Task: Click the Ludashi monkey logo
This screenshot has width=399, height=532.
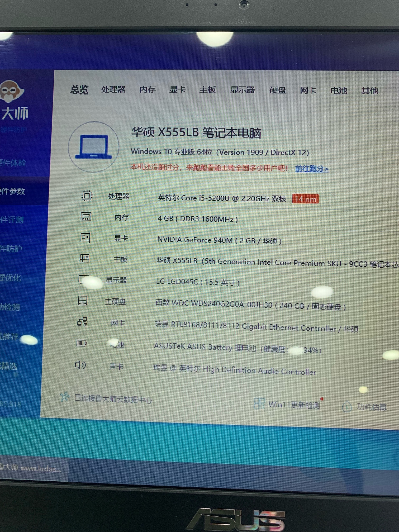Action: (x=12, y=91)
